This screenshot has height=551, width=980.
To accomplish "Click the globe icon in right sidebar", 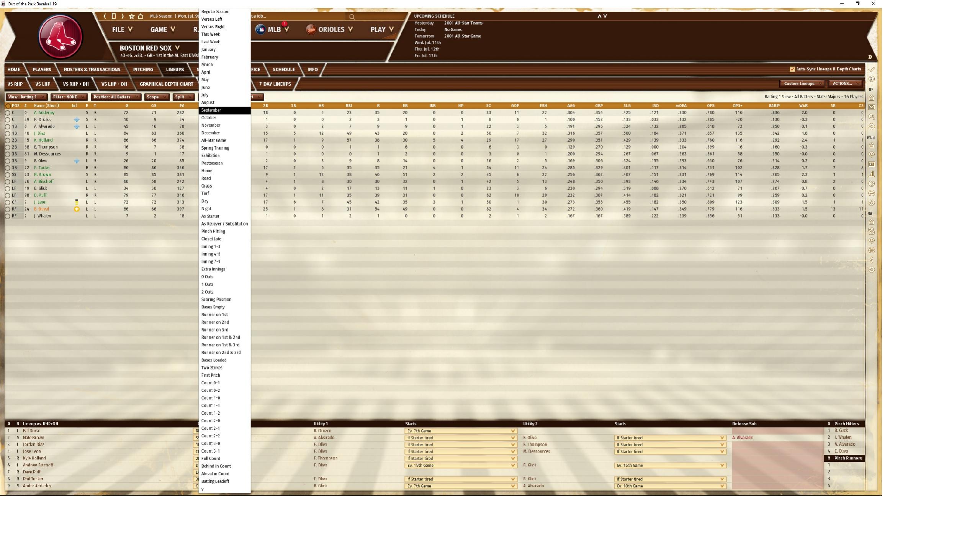I will tap(872, 79).
